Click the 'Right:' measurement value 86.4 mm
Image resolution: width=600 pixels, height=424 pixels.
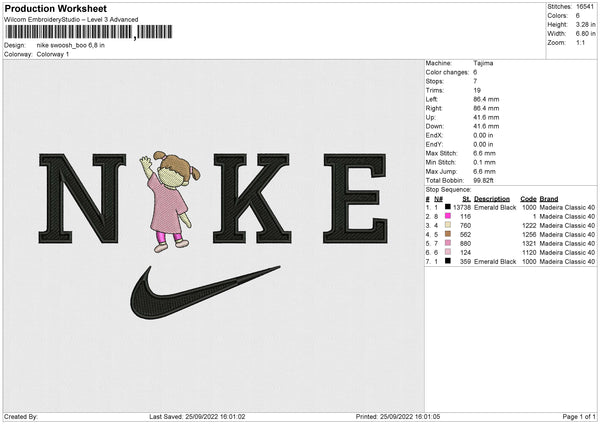click(486, 108)
